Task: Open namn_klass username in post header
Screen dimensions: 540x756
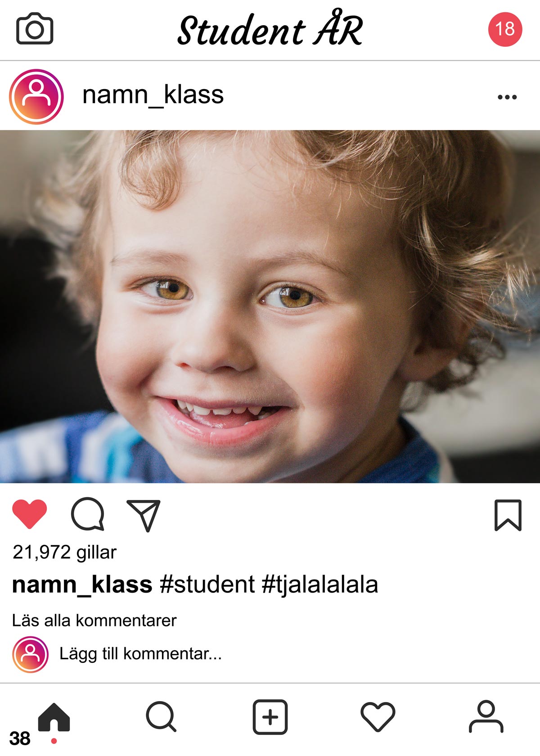Action: (153, 95)
